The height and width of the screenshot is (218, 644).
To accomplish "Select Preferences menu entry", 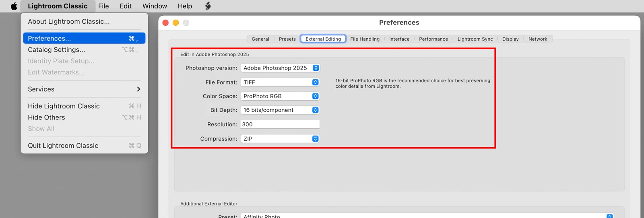I will pyautogui.click(x=84, y=38).
